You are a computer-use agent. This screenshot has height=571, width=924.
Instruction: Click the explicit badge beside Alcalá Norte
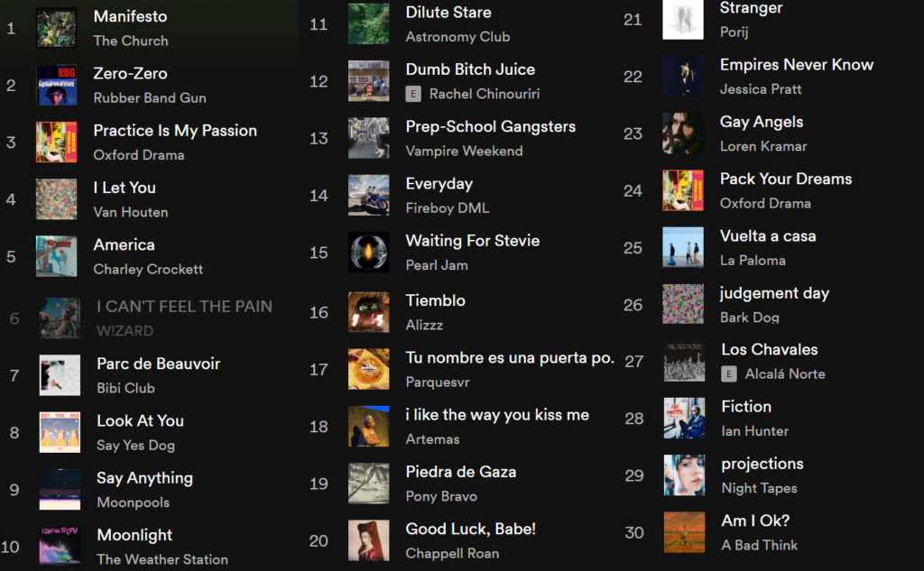pos(729,373)
